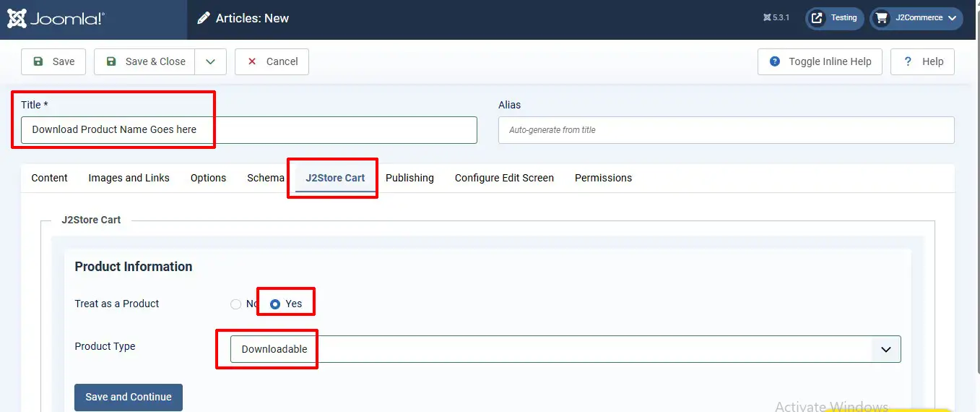Open the Product Type dropdown

click(565, 349)
